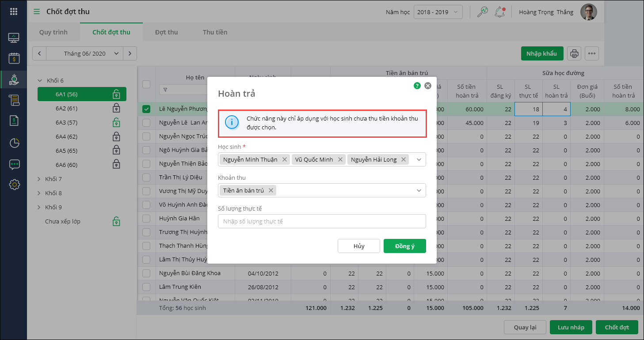Collapse the Khối 6 tree group
Viewport: 644px width, 340px height.
click(x=40, y=81)
